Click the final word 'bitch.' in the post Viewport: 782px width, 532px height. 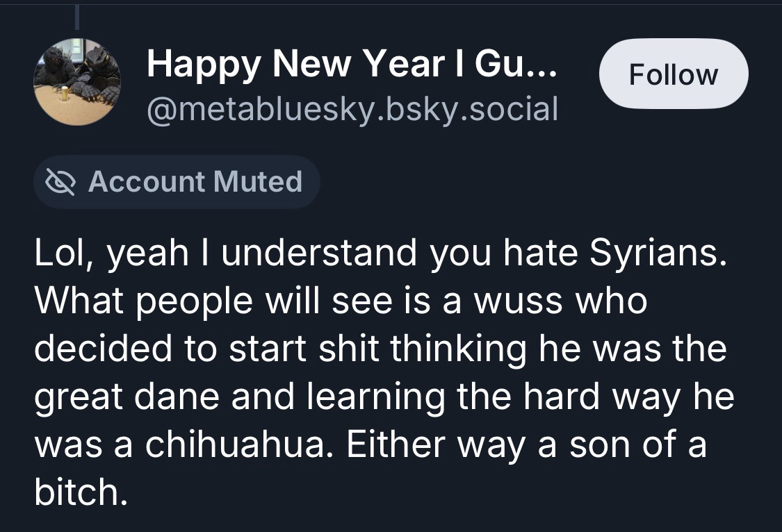coord(81,491)
